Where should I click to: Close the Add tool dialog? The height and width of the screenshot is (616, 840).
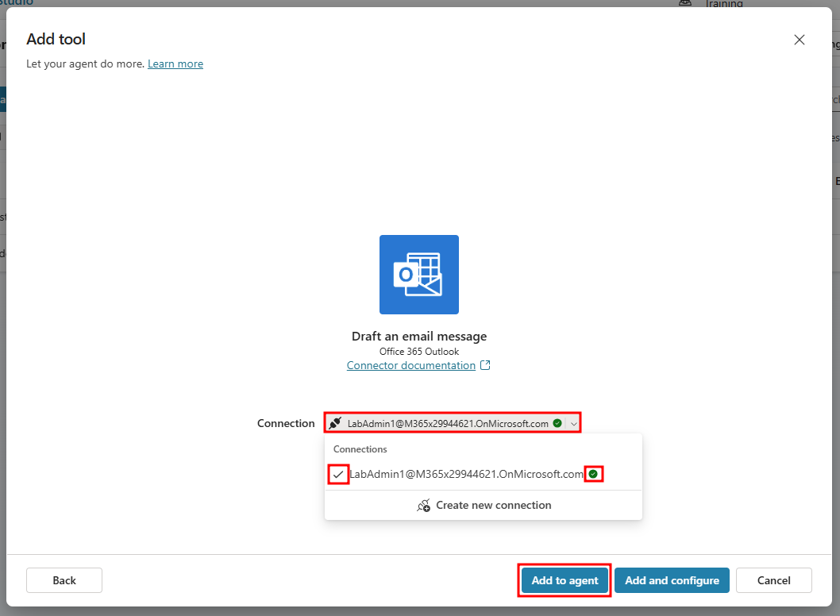[x=800, y=40]
